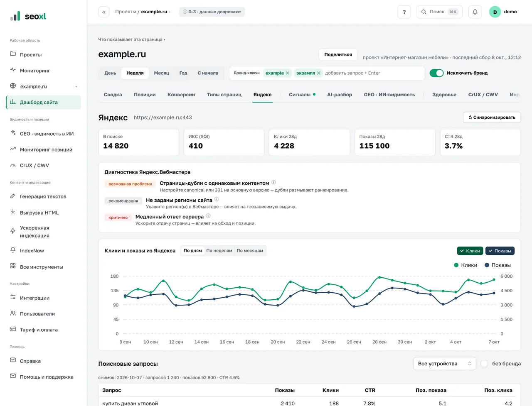Image resolution: width=532 pixels, height=406 pixels.
Task: Switch to Позиции tab
Action: [145, 95]
